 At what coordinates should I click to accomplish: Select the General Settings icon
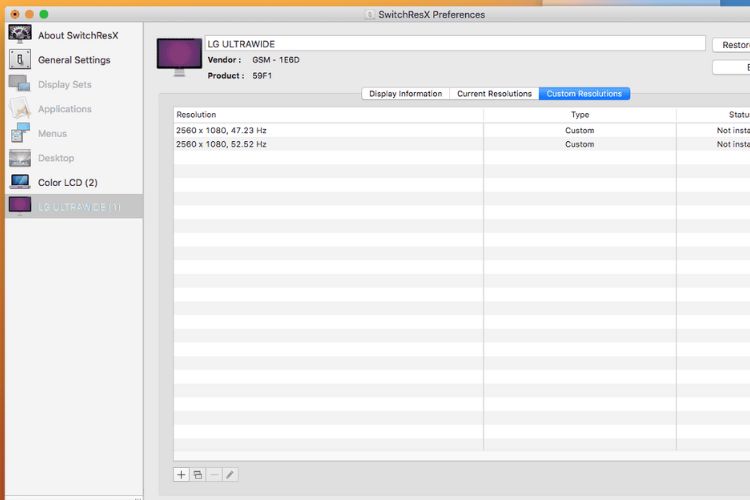pyautogui.click(x=20, y=59)
